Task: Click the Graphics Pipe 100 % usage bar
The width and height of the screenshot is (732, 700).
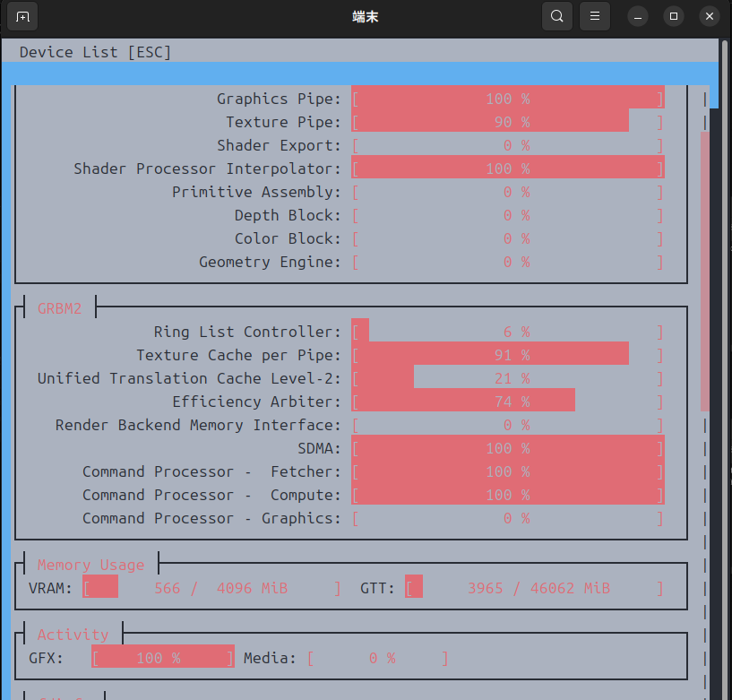Action: pyautogui.click(x=507, y=99)
